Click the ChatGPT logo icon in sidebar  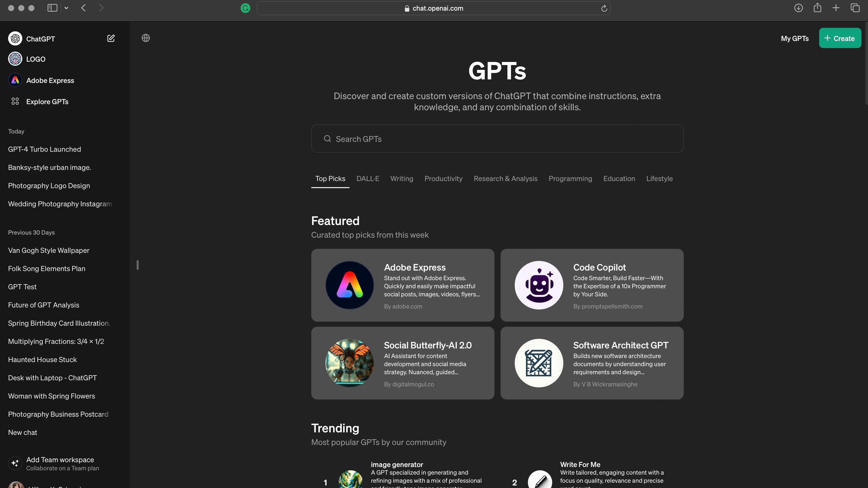pyautogui.click(x=15, y=39)
